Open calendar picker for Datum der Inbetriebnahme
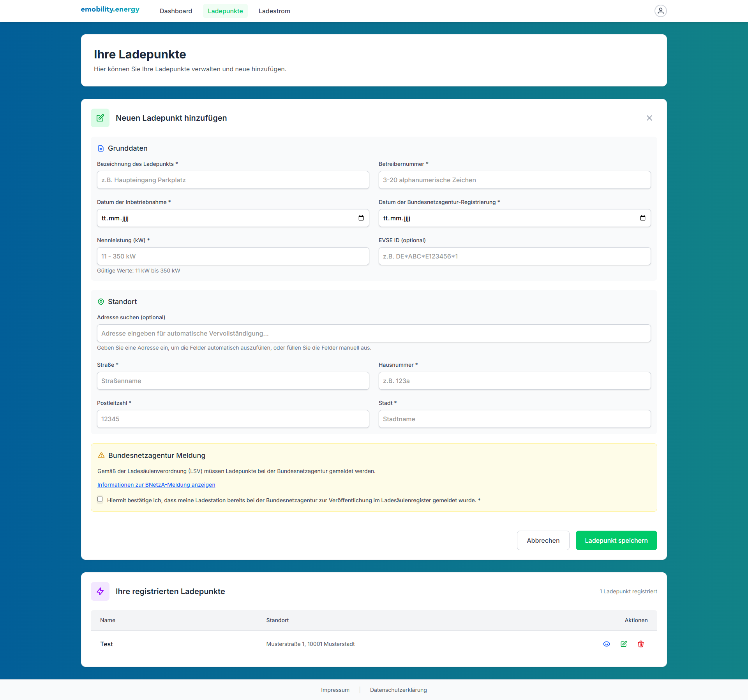 [x=361, y=218]
